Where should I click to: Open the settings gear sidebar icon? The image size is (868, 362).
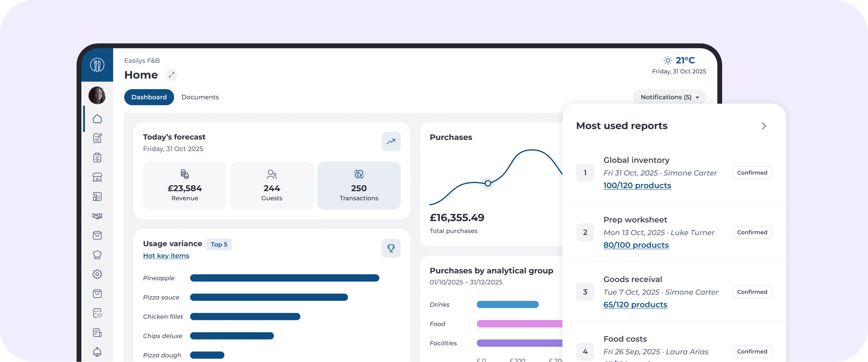click(x=97, y=274)
